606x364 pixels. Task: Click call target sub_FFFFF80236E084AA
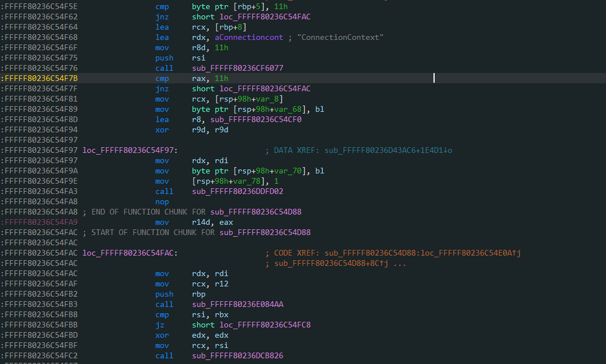point(238,304)
